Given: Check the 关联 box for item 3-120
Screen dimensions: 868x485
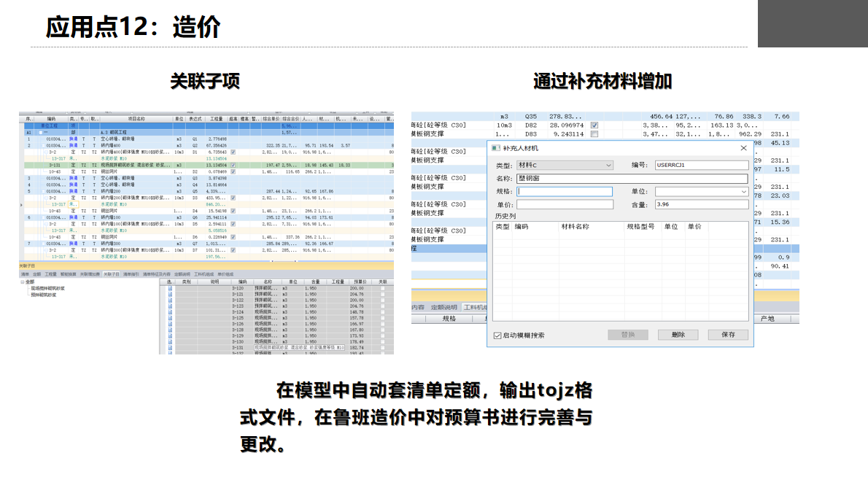Looking at the screenshot, I should 382,289.
